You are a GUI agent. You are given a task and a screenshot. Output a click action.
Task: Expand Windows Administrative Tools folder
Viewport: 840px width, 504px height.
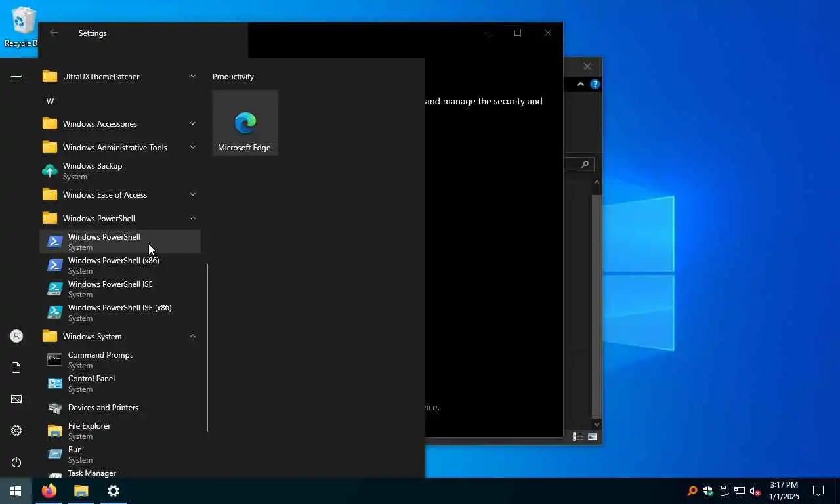click(120, 147)
